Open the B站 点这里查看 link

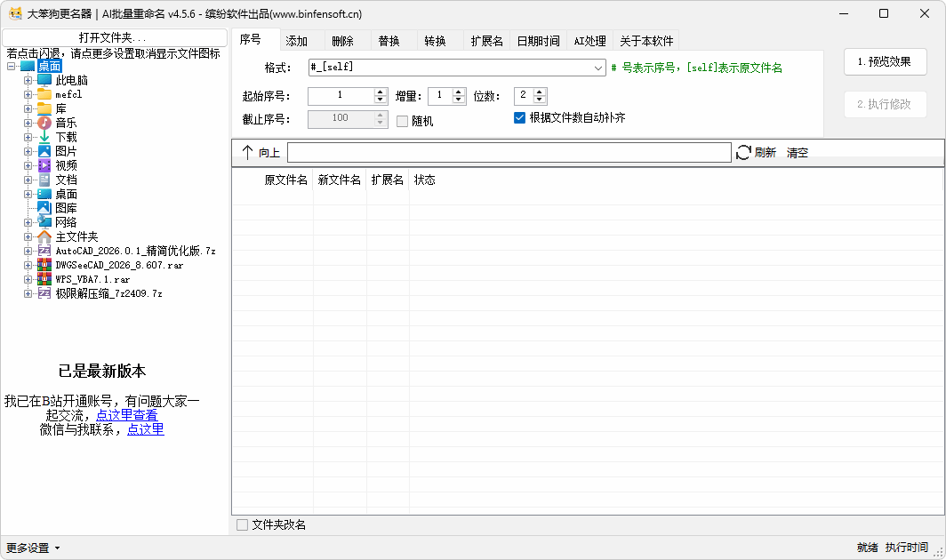click(126, 415)
